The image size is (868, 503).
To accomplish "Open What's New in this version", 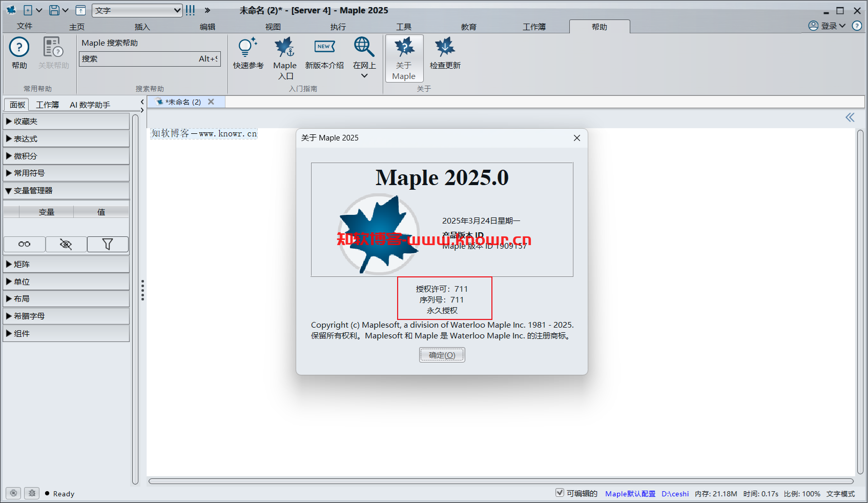I will coord(324,48).
